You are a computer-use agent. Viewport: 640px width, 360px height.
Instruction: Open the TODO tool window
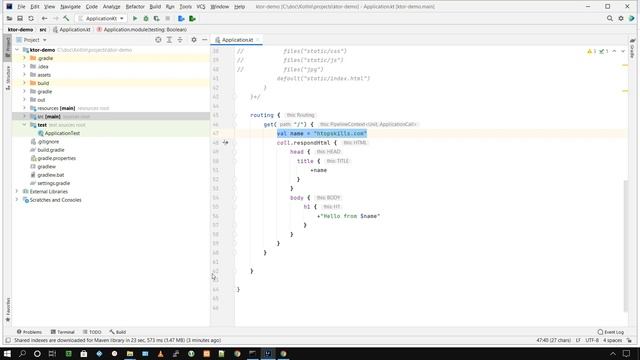[x=92, y=332]
